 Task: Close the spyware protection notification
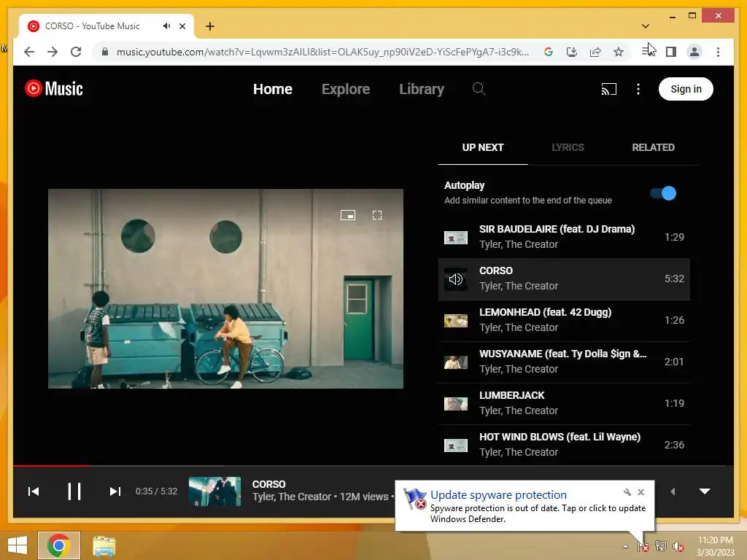(x=640, y=492)
